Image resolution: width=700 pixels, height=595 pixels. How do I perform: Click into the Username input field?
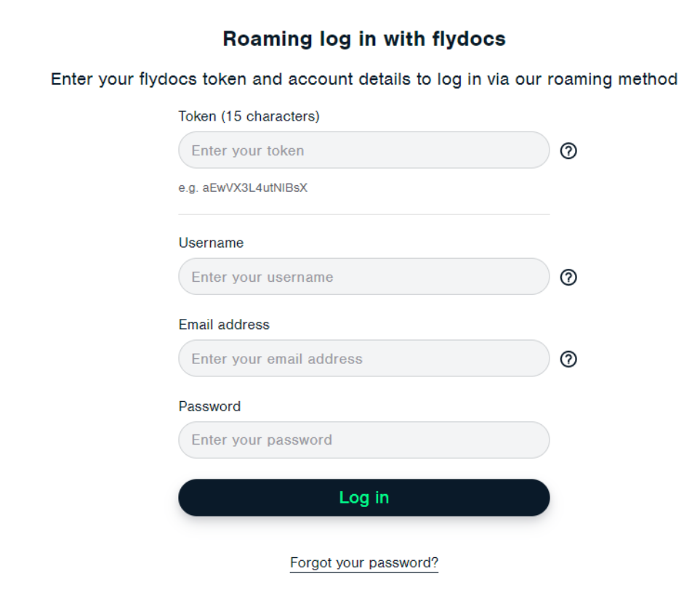point(363,277)
